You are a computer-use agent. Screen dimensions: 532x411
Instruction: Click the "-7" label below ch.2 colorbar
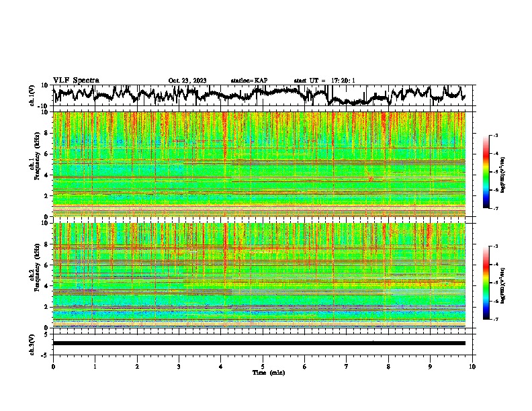tap(495, 319)
